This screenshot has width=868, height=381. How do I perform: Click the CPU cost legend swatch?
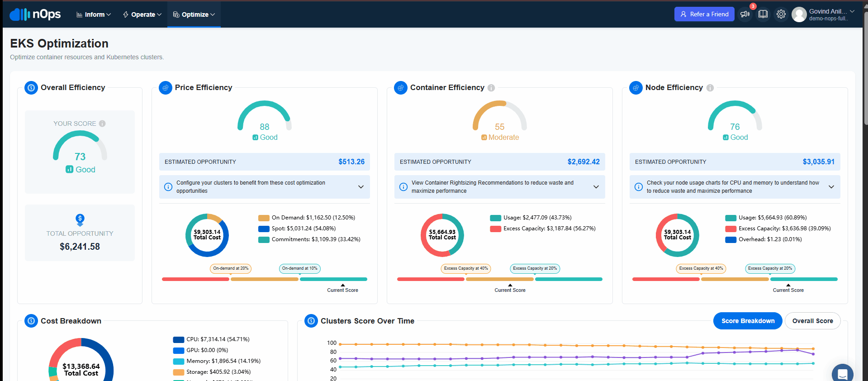tap(179, 339)
